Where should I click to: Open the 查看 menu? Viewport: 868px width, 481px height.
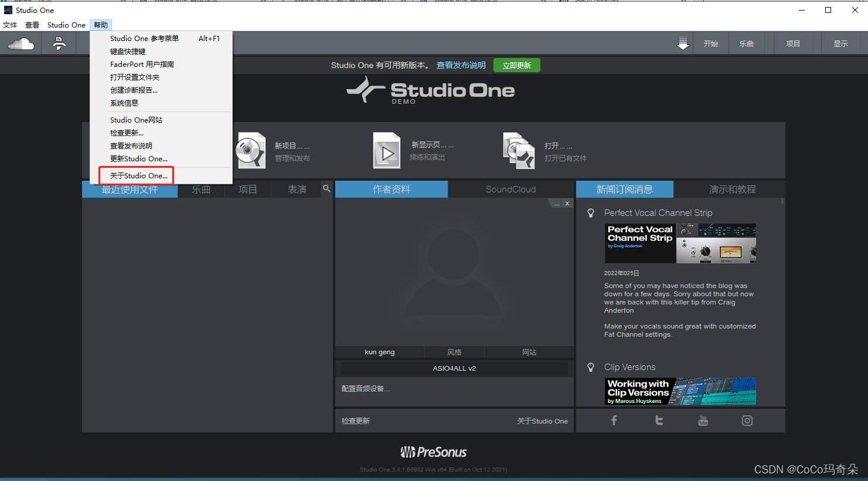(x=32, y=25)
